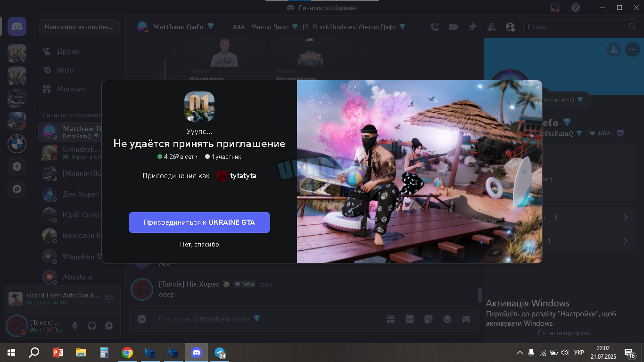Open the three-dots more menu in profile panel

(x=632, y=49)
